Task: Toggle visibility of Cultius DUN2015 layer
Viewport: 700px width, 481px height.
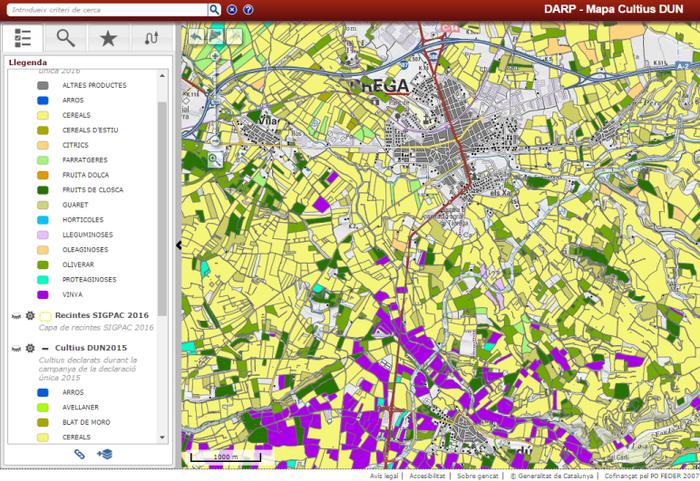Action: click(x=14, y=348)
